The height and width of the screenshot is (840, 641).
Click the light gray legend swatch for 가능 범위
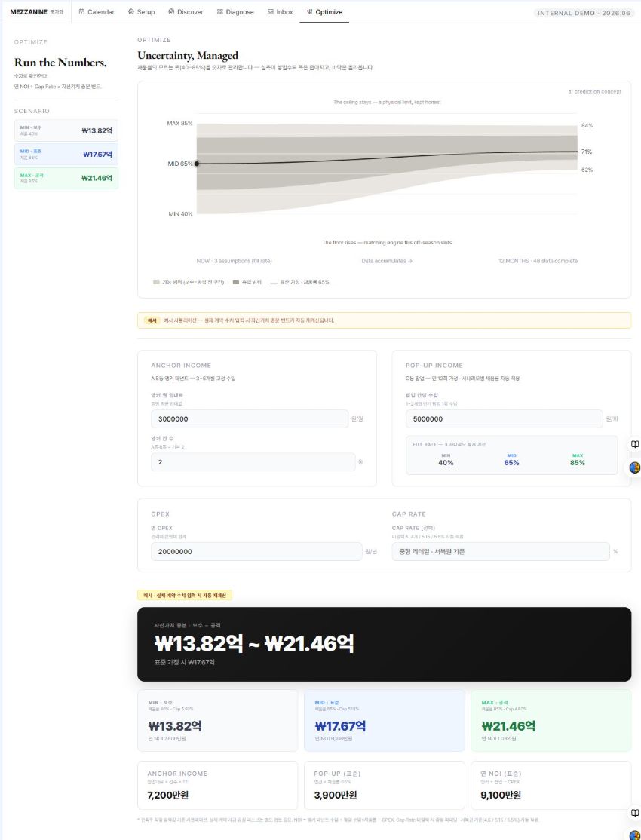coord(157,282)
